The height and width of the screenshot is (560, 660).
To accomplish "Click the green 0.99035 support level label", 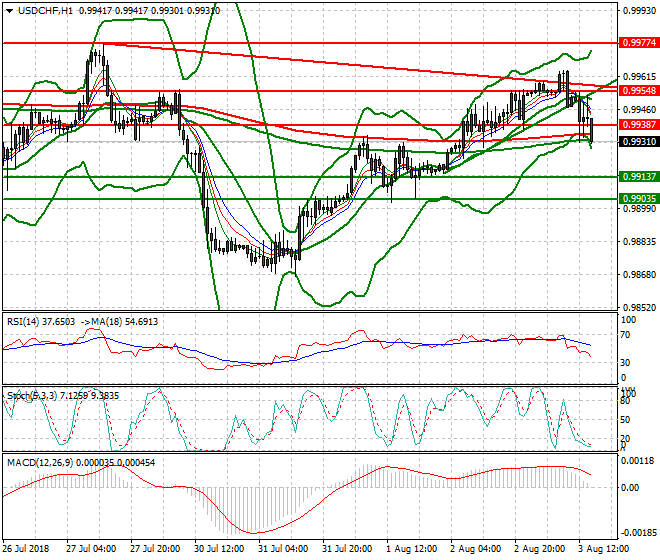I will pyautogui.click(x=639, y=198).
